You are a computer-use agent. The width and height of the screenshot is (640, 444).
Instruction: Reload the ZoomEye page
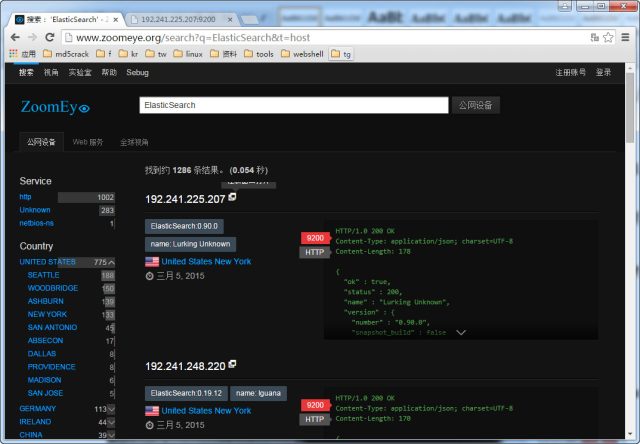[50, 38]
